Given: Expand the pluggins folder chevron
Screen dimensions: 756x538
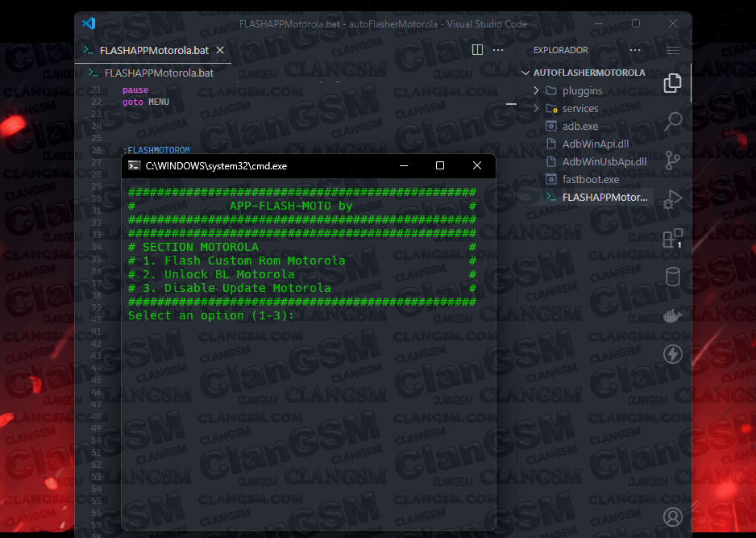Looking at the screenshot, I should [536, 90].
